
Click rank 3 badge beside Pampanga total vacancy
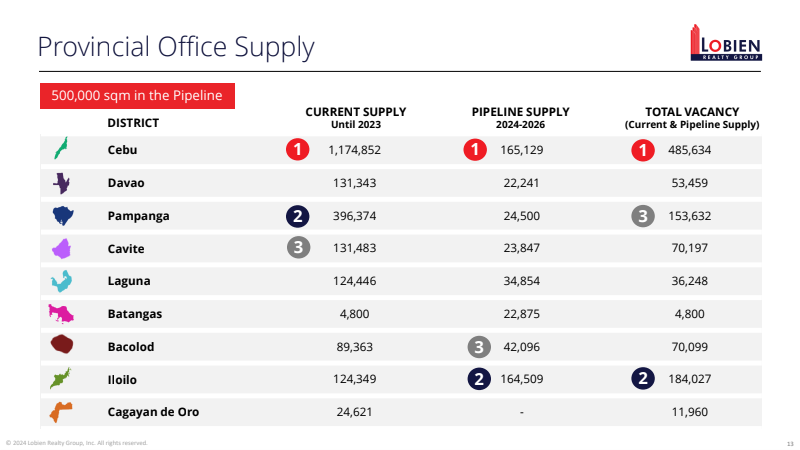point(643,216)
